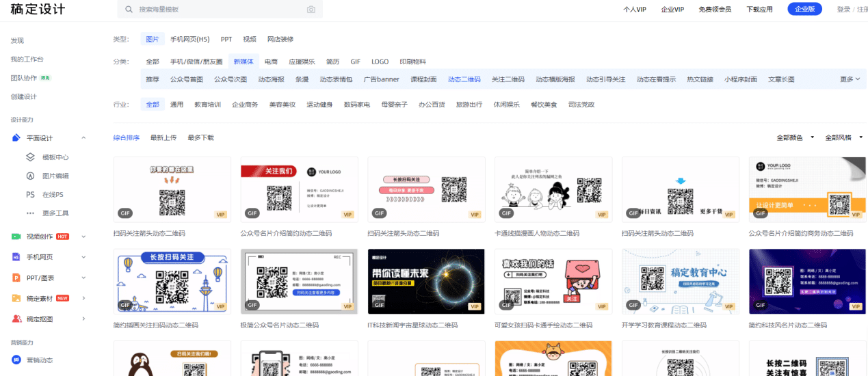The image size is (868, 376).
Task: Open 简约插画关注扫码动态二维码 template thumbnail
Action: 172,281
